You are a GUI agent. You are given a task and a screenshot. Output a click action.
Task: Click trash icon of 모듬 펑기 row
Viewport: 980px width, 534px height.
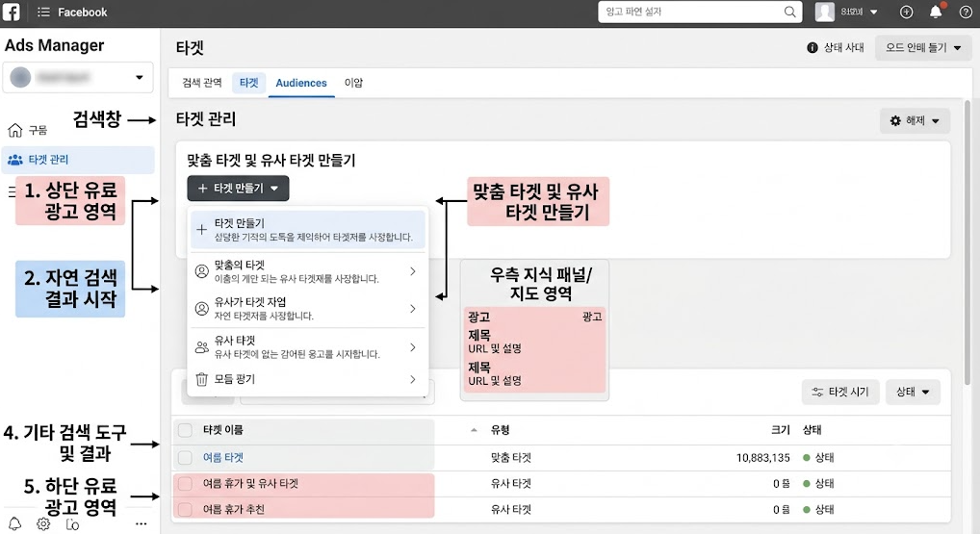coord(202,379)
